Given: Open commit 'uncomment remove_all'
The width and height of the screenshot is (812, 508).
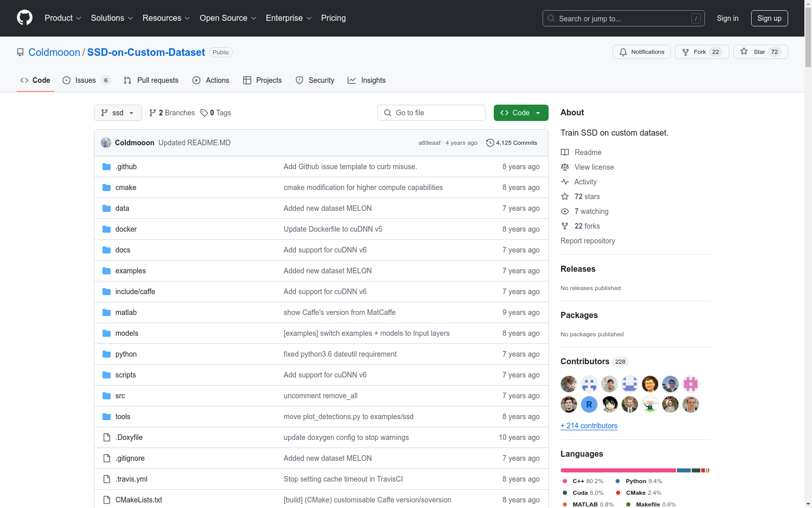Looking at the screenshot, I should tap(321, 396).
